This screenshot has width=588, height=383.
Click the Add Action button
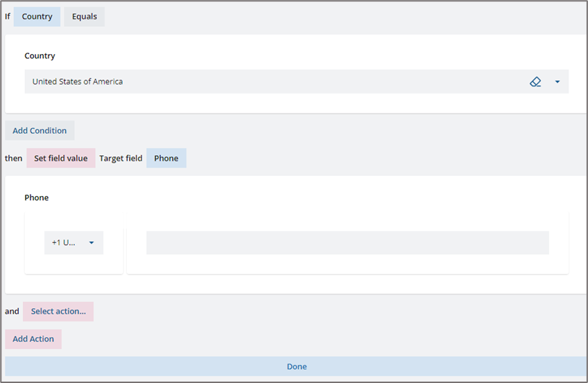33,339
